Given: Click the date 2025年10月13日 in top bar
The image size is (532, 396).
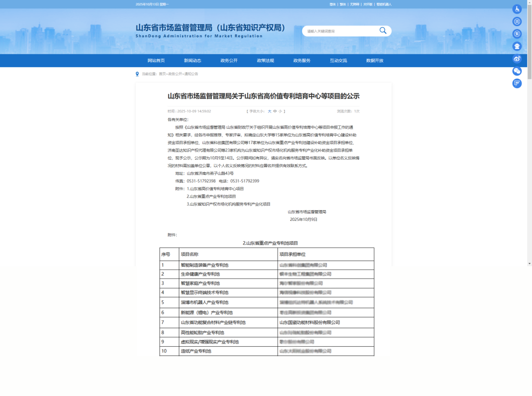Looking at the screenshot, I should (147, 4).
